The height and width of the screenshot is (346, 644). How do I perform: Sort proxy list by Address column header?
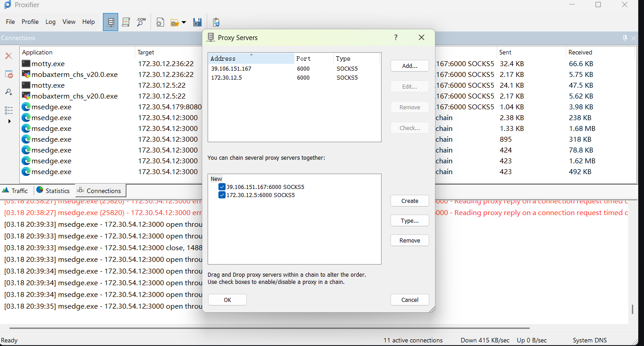pos(250,58)
